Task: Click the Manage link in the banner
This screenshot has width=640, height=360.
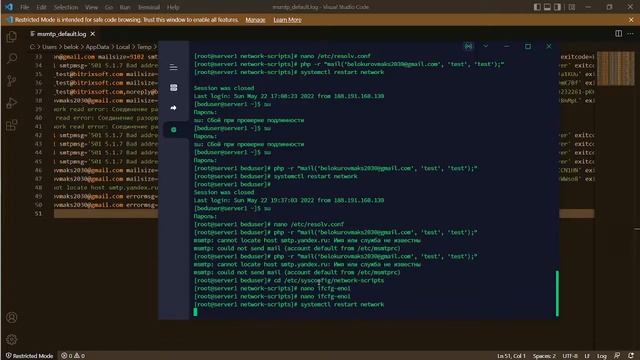Action: 255,20
